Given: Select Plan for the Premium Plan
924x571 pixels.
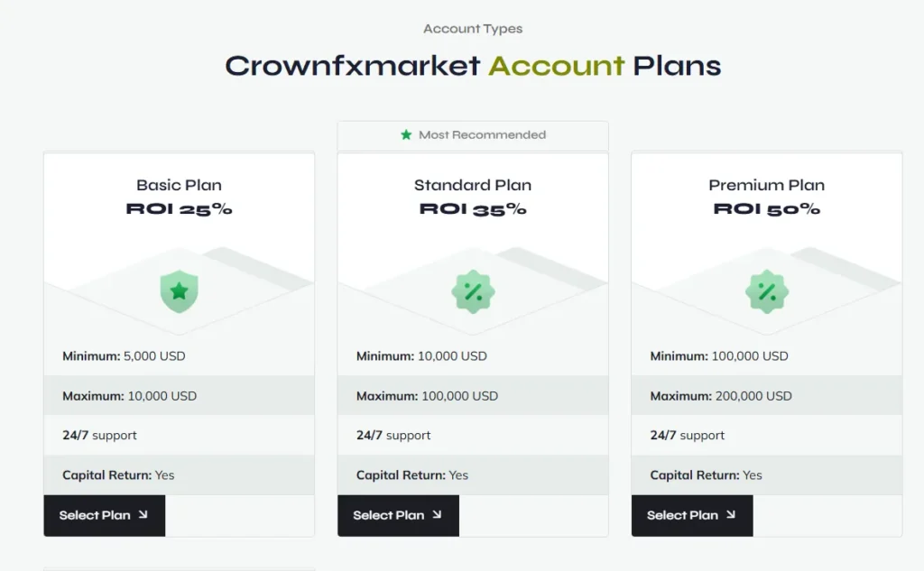Looking at the screenshot, I should (691, 515).
